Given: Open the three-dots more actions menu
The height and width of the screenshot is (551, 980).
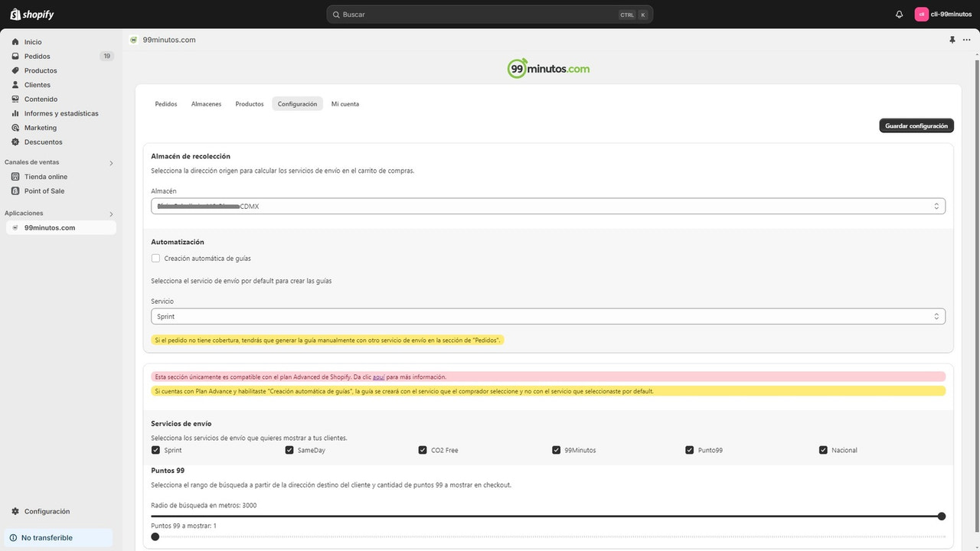Looking at the screenshot, I should click(x=966, y=40).
